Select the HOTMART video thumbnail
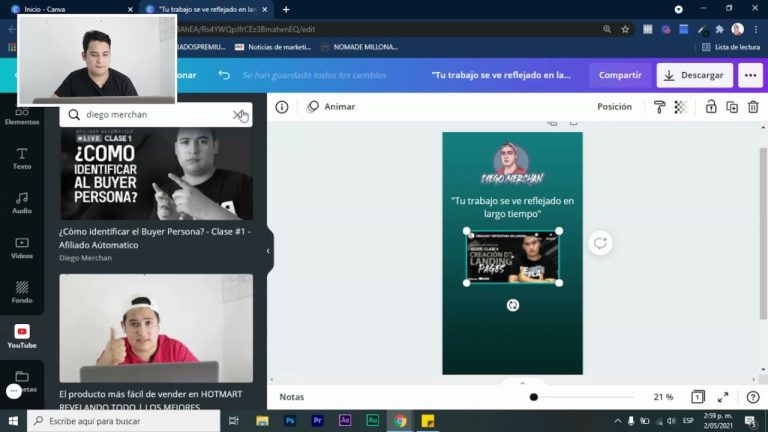Screen dimensions: 768x432 pos(156,328)
